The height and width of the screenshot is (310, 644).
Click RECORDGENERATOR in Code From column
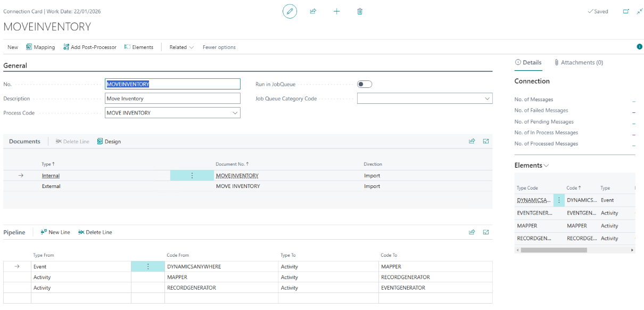[192, 288]
